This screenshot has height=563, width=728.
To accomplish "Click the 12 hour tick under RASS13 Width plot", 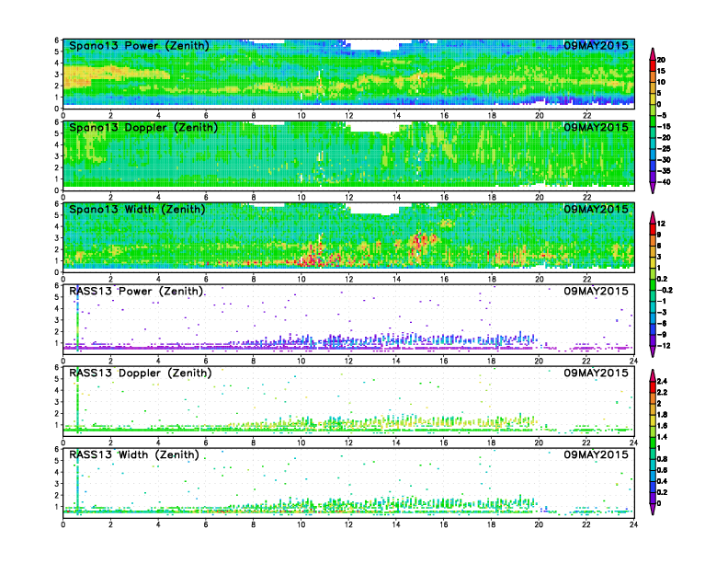I will point(348,524).
